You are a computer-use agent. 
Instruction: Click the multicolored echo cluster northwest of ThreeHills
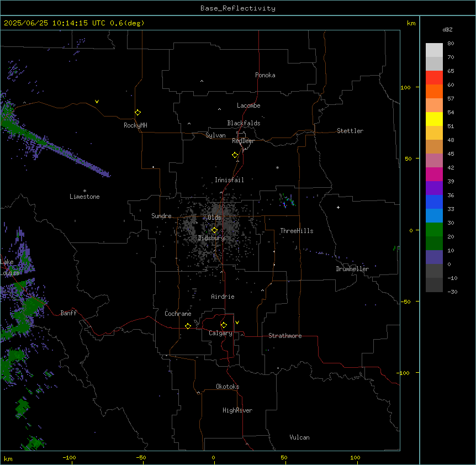coord(287,200)
